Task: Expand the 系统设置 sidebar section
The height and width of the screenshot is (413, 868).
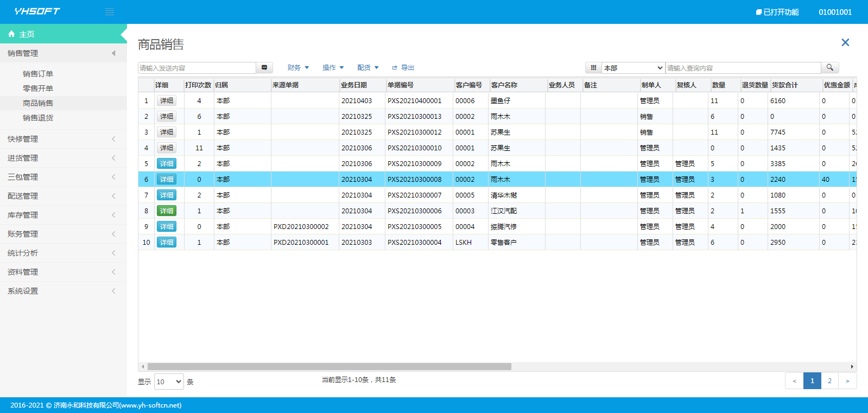Action: tap(64, 291)
